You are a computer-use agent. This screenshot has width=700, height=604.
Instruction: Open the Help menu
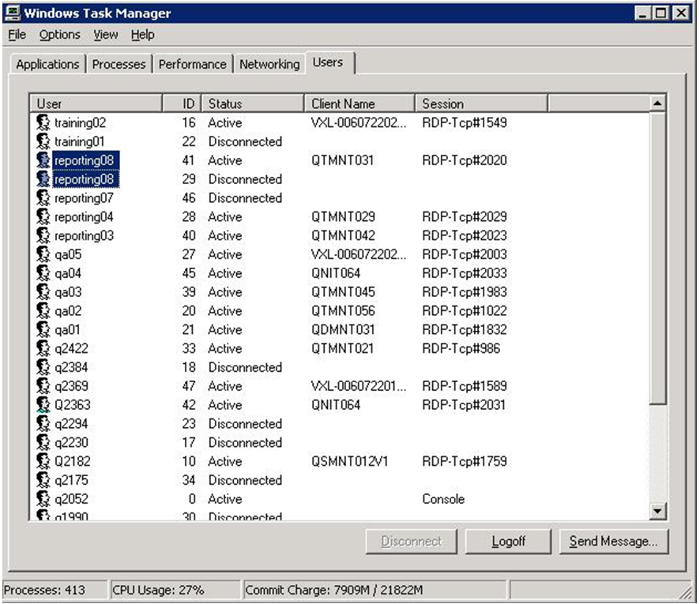pyautogui.click(x=142, y=35)
